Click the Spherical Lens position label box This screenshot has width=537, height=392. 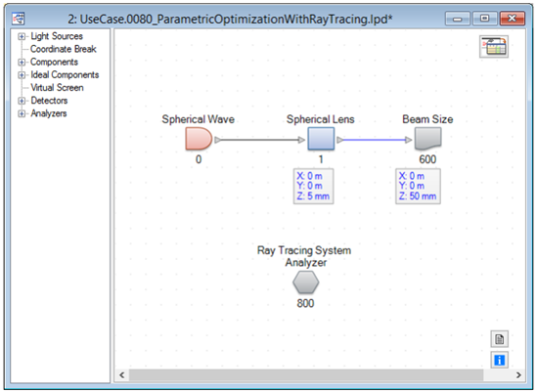pos(313,187)
